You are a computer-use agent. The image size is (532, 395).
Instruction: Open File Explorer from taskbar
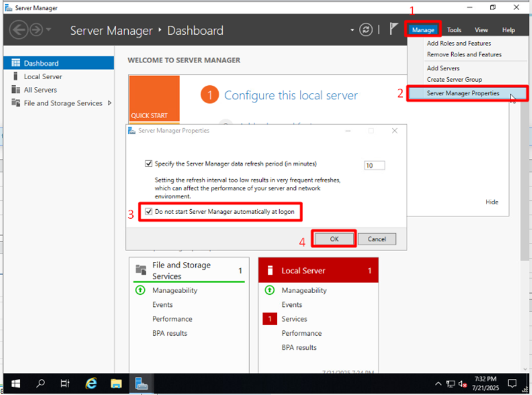[116, 383]
